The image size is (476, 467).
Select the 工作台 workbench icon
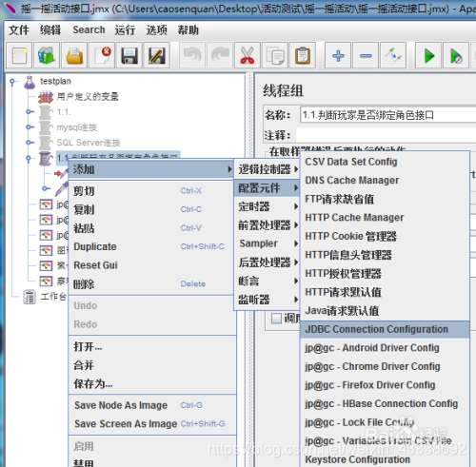pos(30,297)
